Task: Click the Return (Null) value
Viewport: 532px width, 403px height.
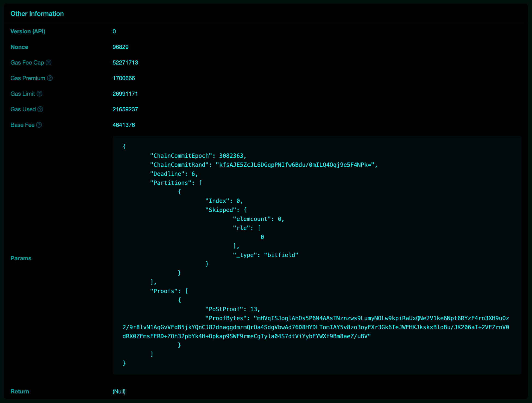Action: (119, 392)
